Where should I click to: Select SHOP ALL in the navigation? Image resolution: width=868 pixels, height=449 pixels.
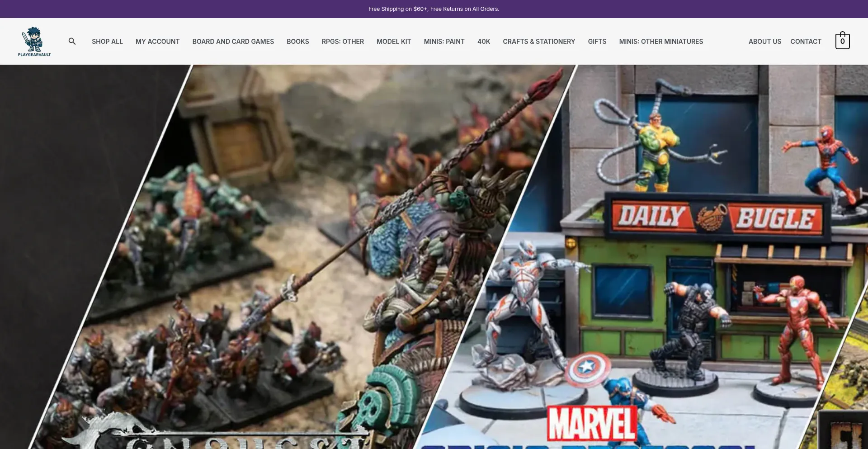(107, 41)
